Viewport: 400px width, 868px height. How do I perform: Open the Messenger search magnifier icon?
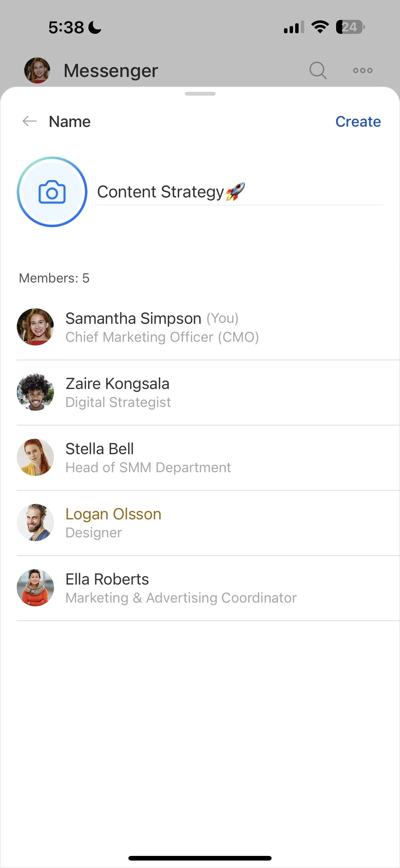point(318,70)
